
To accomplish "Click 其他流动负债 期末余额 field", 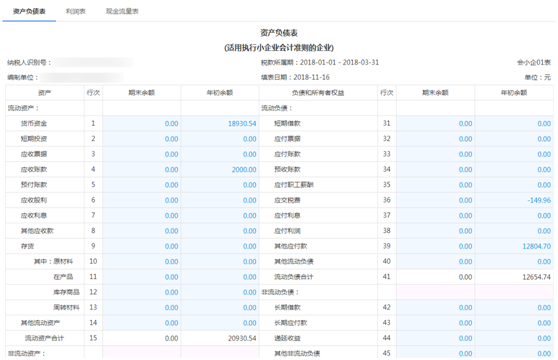I will pyautogui.click(x=436, y=261).
